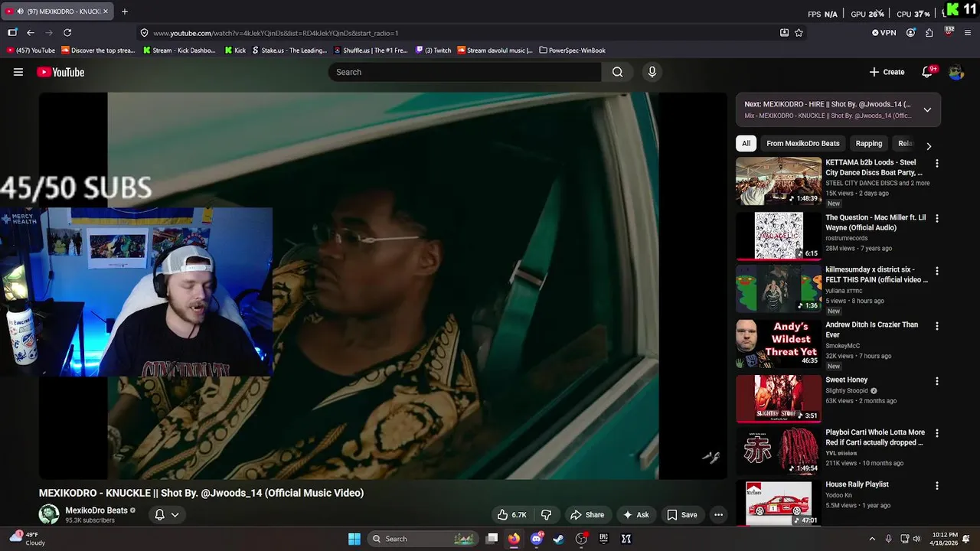Click the Ask button

pos(635,515)
